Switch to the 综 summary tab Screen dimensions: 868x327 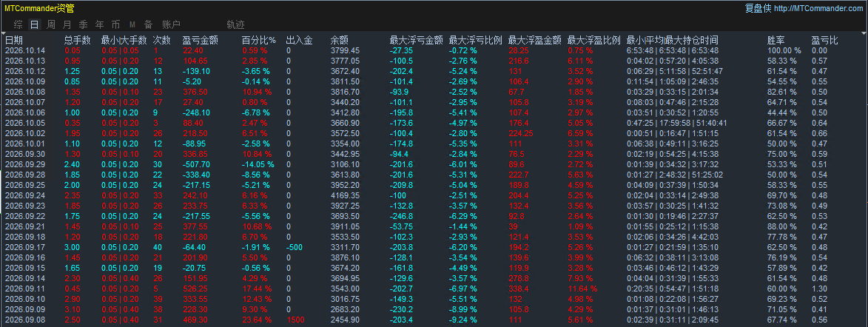18,24
